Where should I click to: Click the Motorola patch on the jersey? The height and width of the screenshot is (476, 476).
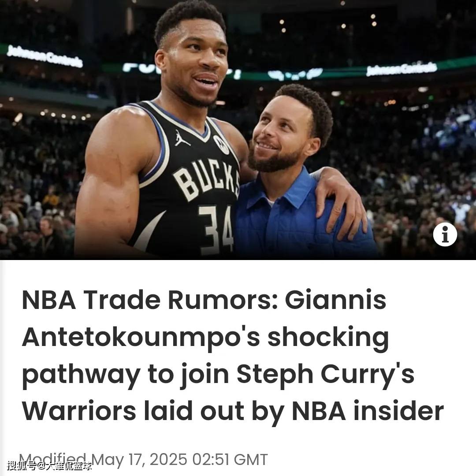221,145
